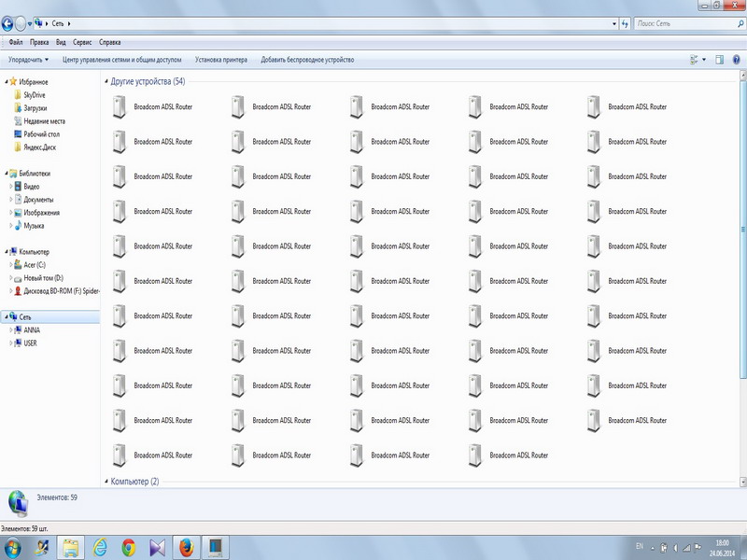The width and height of the screenshot is (747, 560).
Task: Open help with the blue question mark
Action: [737, 60]
